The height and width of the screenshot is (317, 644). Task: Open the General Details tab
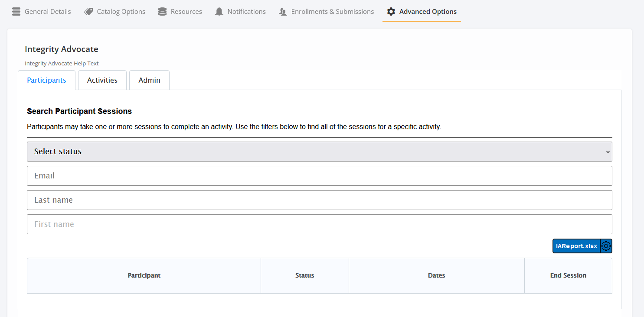click(x=41, y=12)
